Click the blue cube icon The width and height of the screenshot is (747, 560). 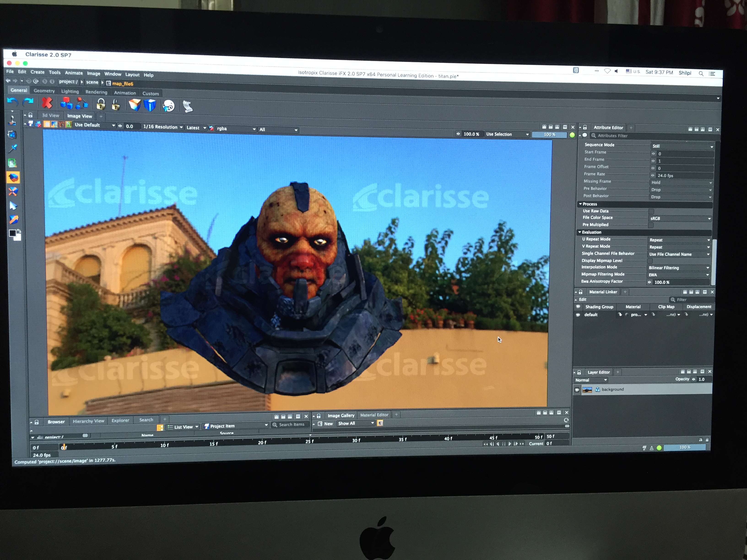(150, 105)
